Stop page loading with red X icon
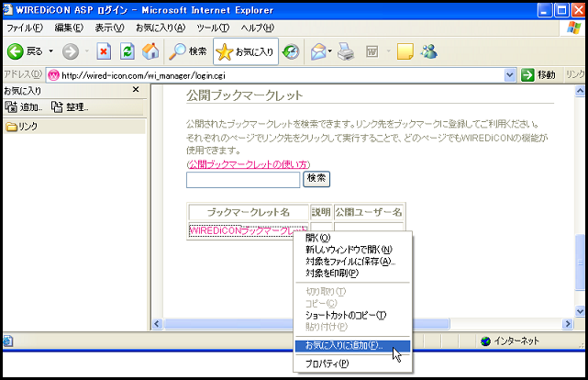 104,51
